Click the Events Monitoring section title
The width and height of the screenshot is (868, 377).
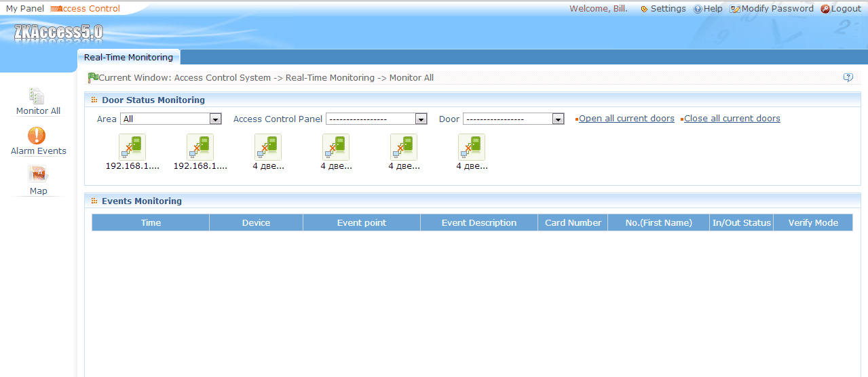pyautogui.click(x=142, y=201)
